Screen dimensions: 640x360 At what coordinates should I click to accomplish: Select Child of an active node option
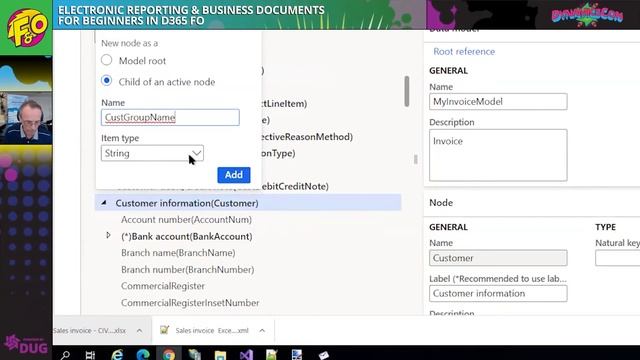107,80
